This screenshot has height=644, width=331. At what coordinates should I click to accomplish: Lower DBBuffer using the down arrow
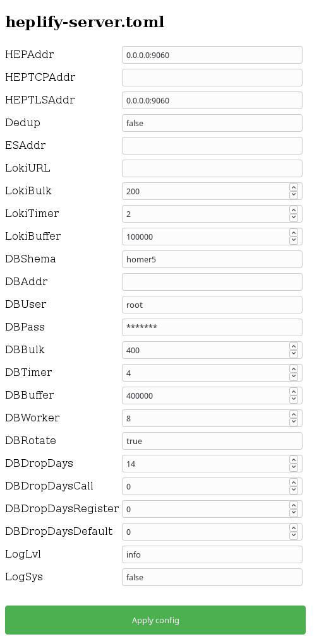coord(294,400)
